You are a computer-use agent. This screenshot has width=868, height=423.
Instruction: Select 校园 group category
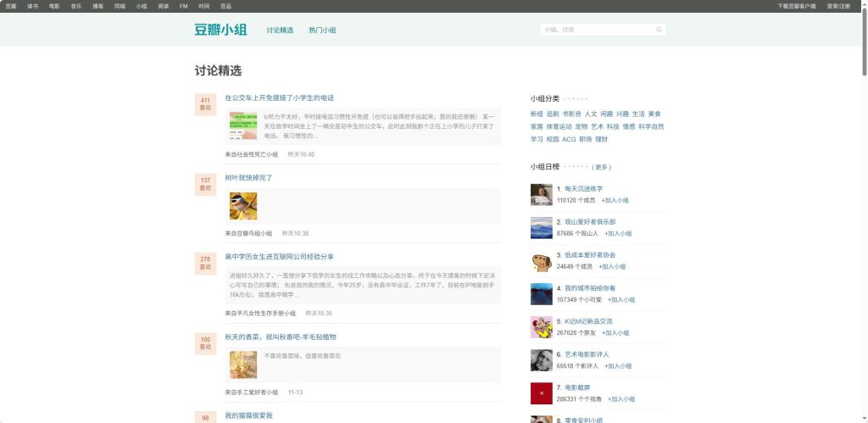coord(553,140)
